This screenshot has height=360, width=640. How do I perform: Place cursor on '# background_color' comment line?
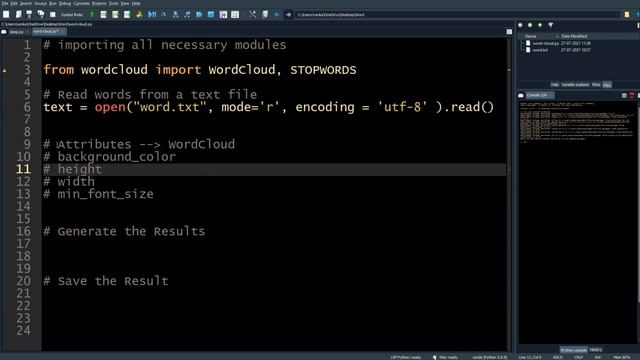pyautogui.click(x=109, y=157)
